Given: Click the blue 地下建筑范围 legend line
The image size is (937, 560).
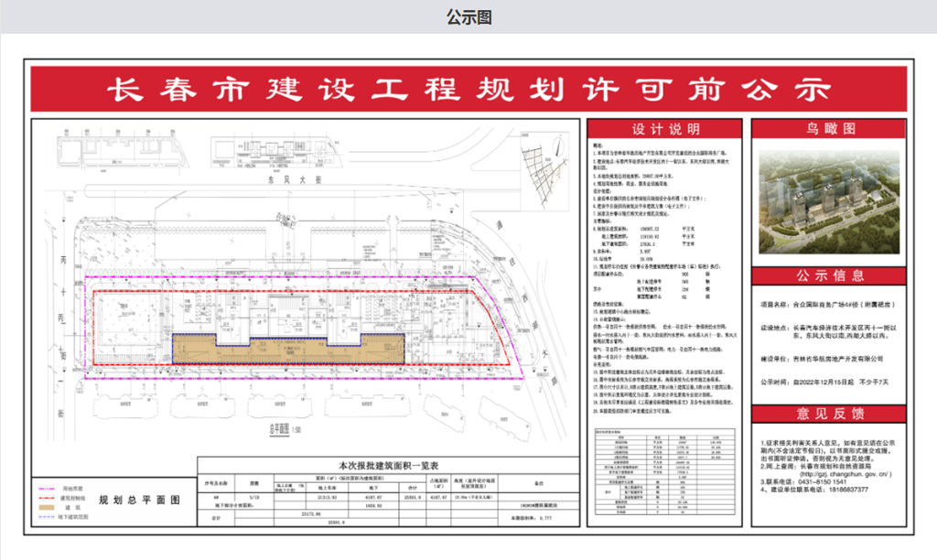Looking at the screenshot, I should point(46,516).
